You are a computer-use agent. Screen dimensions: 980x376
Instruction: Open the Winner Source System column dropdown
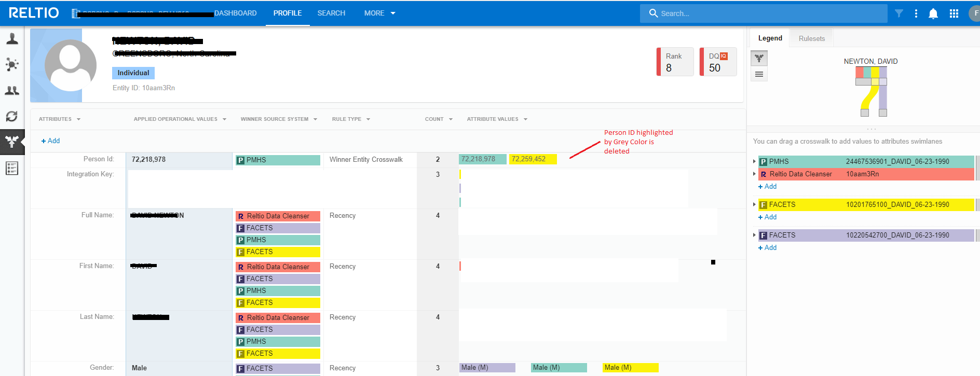pyautogui.click(x=279, y=119)
